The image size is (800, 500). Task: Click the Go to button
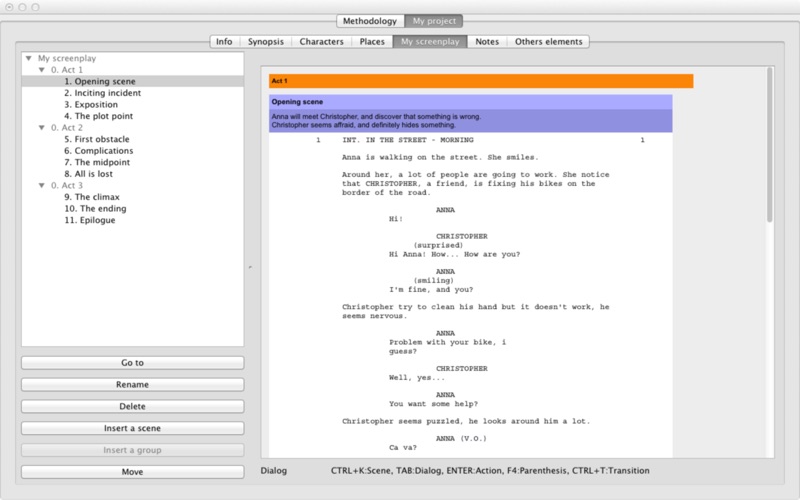click(133, 363)
